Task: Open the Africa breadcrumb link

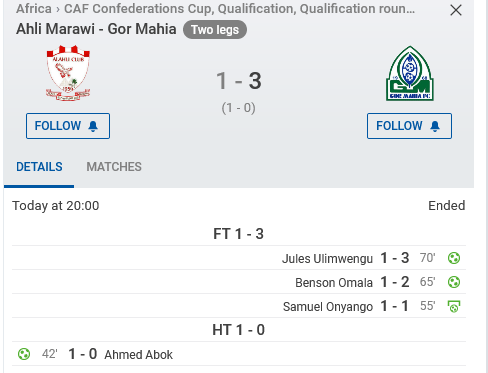Action: point(34,9)
